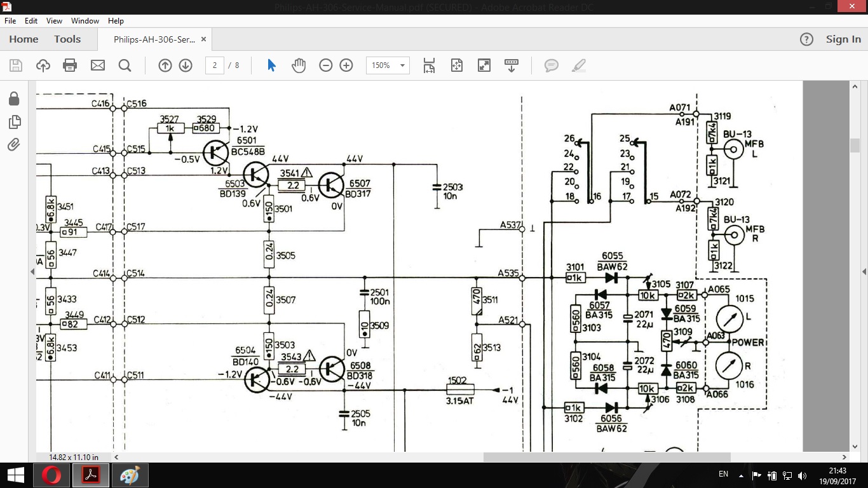Expand the right tools pane arrow
The image size is (868, 488).
(864, 271)
